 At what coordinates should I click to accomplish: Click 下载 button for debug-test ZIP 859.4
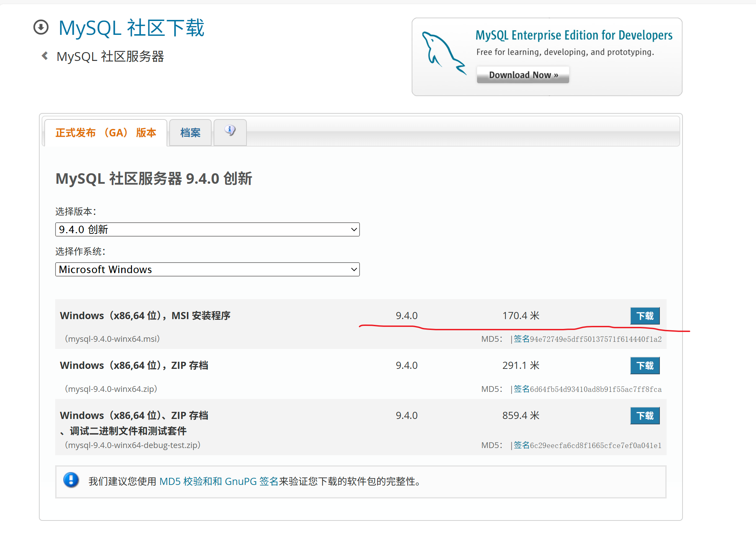click(645, 416)
